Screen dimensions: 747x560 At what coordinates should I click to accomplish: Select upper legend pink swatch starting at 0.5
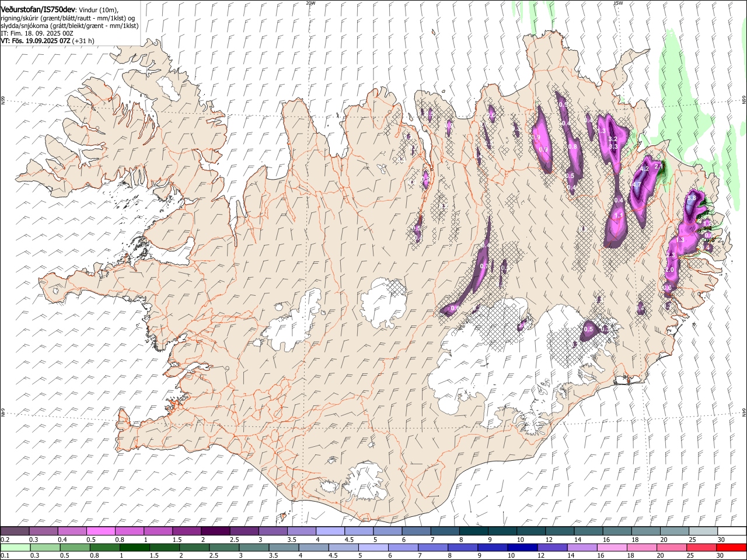coord(100,531)
